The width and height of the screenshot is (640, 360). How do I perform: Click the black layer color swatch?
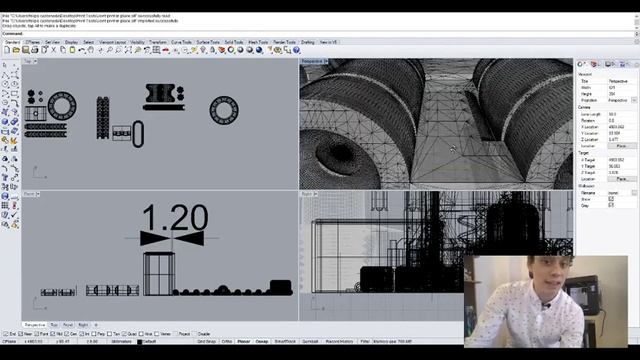click(x=140, y=342)
